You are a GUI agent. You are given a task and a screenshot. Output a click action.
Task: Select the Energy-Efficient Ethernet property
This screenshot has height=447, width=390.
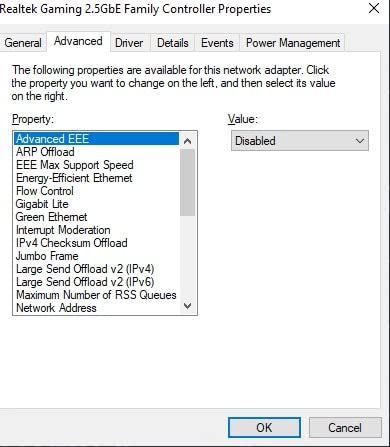[x=97, y=178]
